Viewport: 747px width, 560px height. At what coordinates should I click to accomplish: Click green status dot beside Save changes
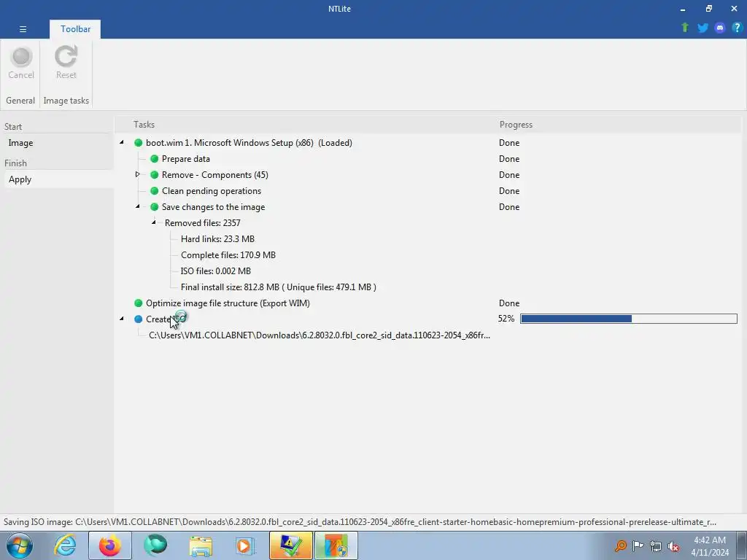pyautogui.click(x=155, y=207)
